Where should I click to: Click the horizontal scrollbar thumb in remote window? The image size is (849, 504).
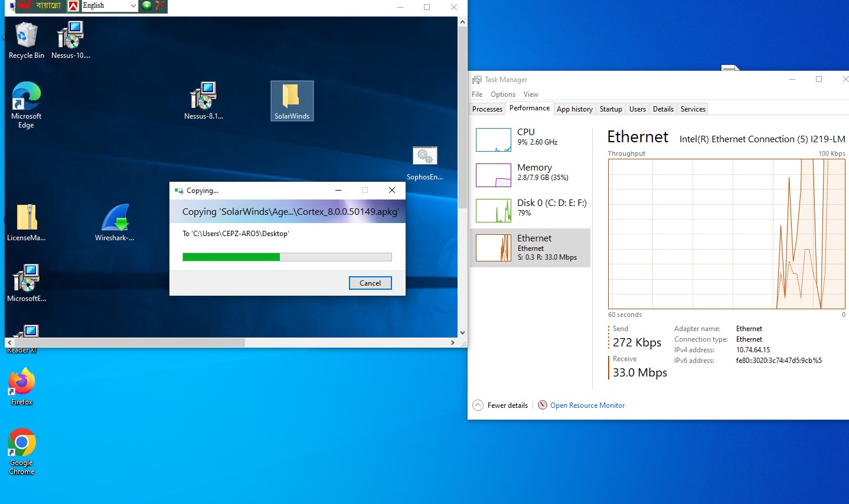pos(129,342)
